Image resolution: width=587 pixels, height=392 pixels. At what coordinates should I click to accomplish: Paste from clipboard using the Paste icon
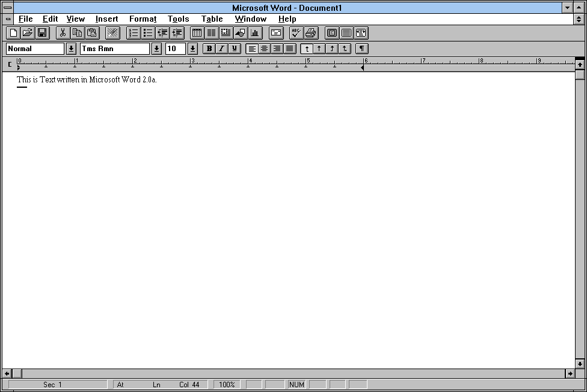[92, 33]
